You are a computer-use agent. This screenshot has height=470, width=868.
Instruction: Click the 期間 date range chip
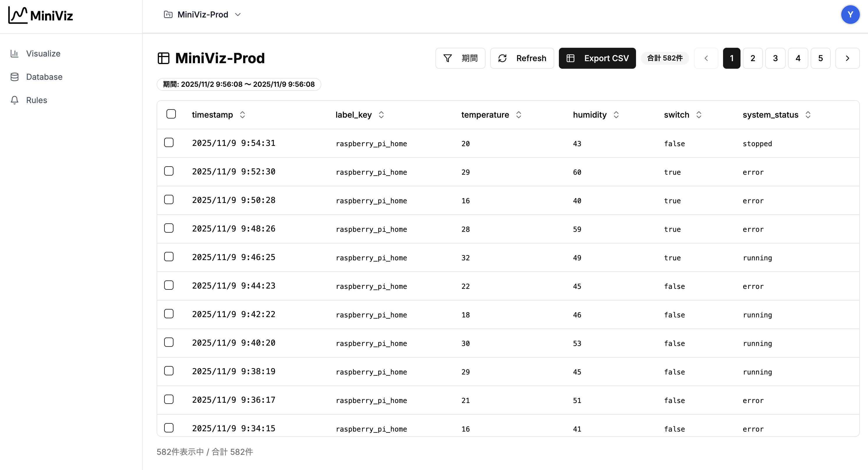pos(239,84)
